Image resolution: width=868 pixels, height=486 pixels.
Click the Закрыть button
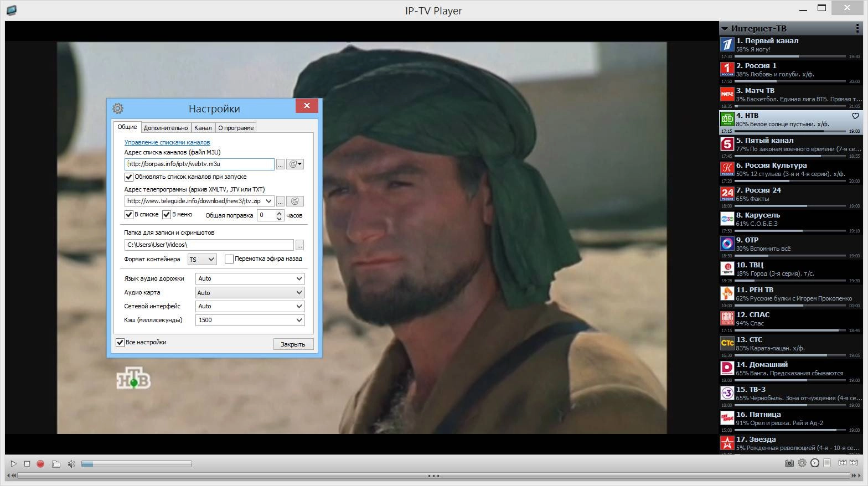[x=293, y=344]
